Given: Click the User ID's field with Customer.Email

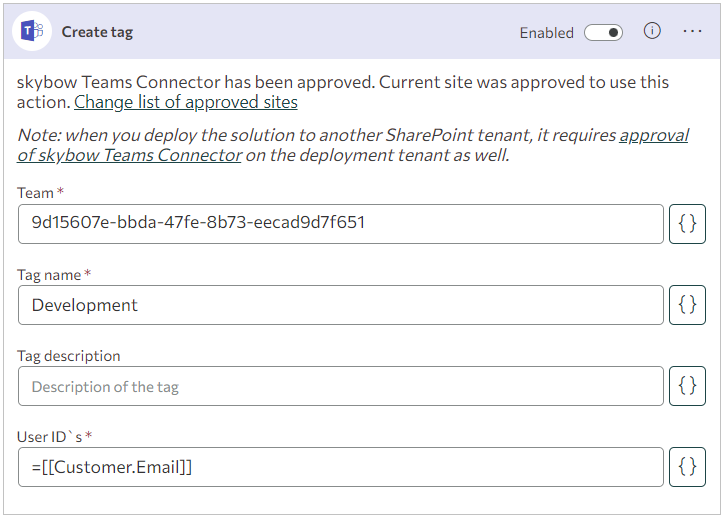Looking at the screenshot, I should 341,467.
